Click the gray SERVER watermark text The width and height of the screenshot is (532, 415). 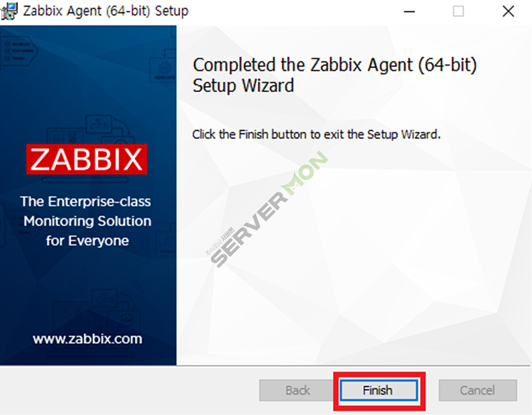click(249, 229)
